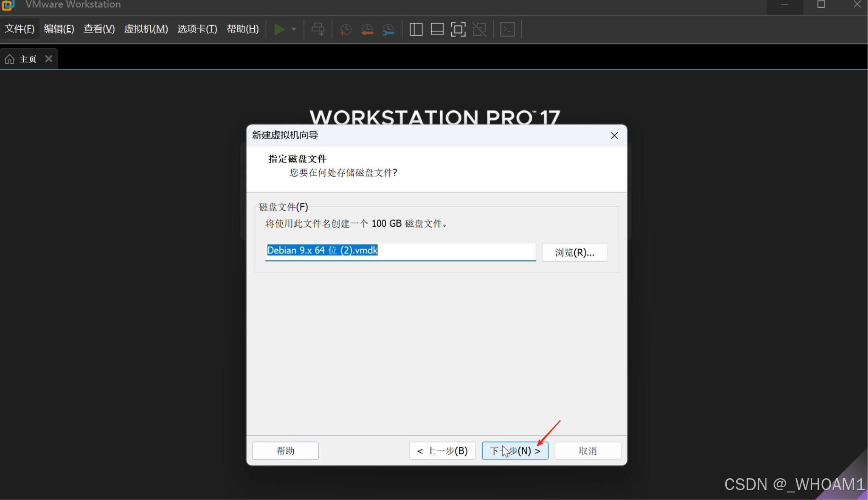Open the 选项卡(T) menu
The width and height of the screenshot is (868, 500).
click(x=197, y=29)
